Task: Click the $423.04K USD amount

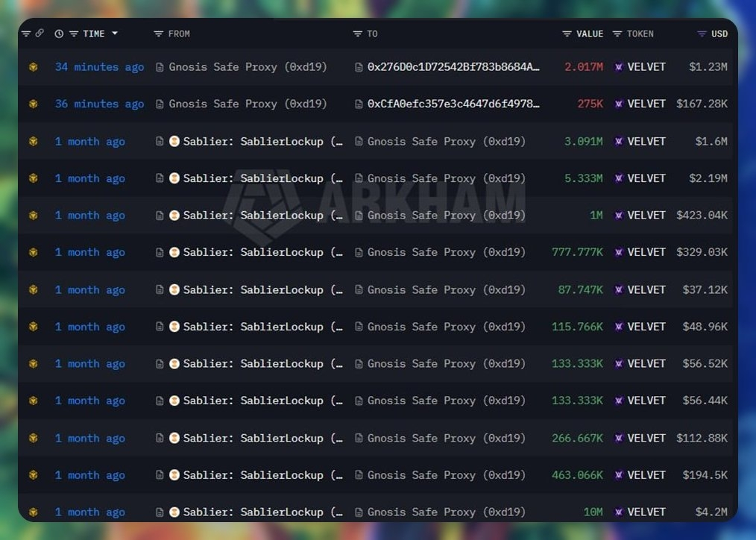Action: click(702, 215)
